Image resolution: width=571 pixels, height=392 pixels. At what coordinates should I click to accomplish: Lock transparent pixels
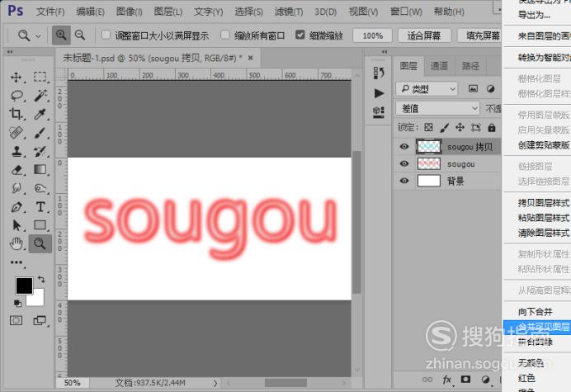(x=428, y=128)
